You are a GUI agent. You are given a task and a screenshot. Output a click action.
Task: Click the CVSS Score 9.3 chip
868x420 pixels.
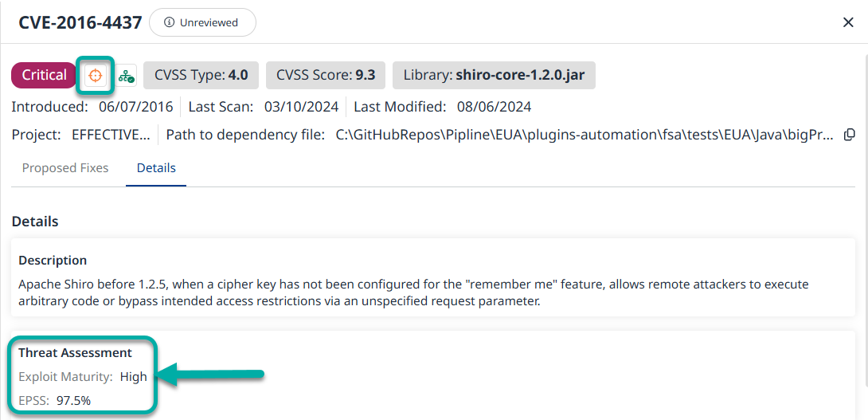point(325,76)
